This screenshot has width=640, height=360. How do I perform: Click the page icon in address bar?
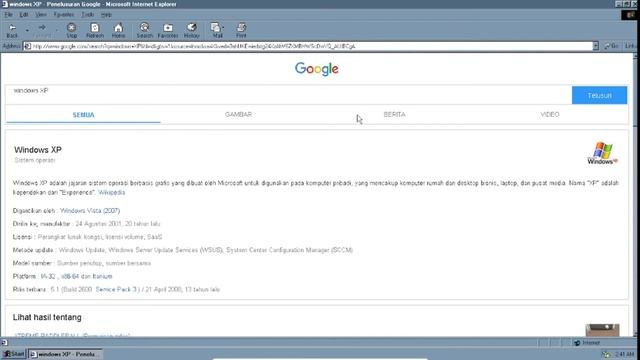(x=27, y=46)
